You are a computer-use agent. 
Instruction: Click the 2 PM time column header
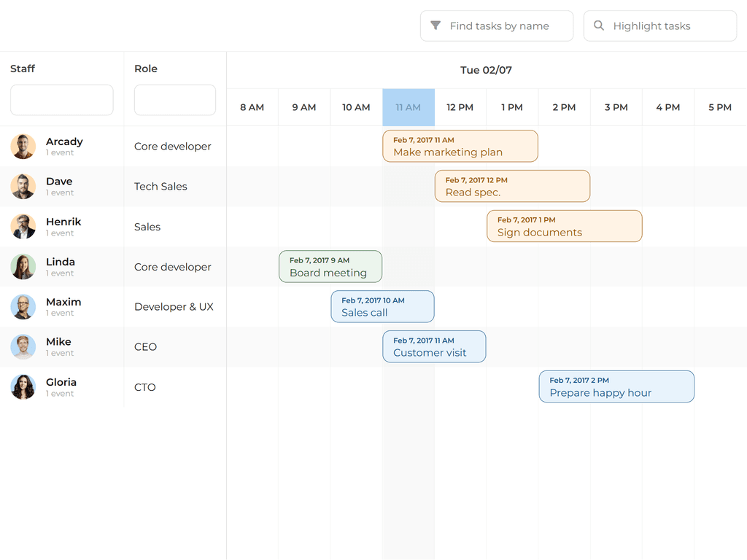tap(564, 107)
